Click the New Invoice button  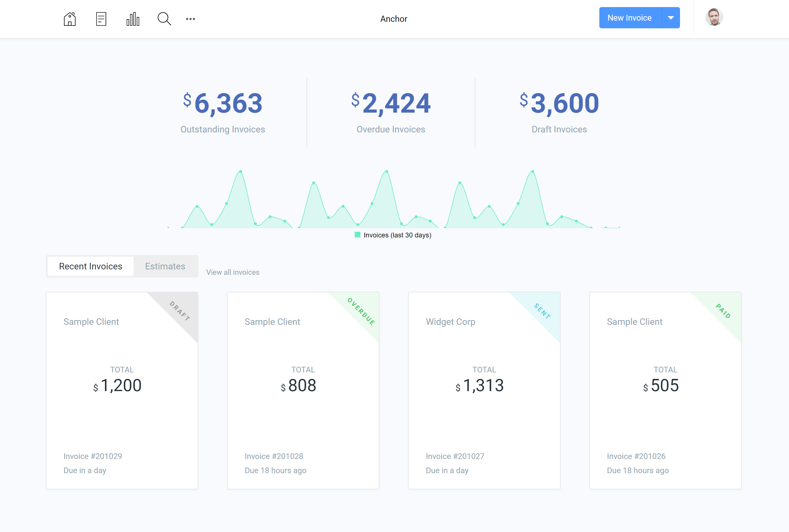point(630,18)
